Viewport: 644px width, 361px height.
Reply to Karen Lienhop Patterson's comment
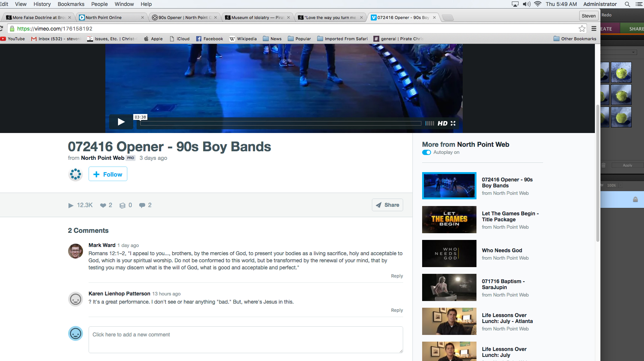(397, 310)
